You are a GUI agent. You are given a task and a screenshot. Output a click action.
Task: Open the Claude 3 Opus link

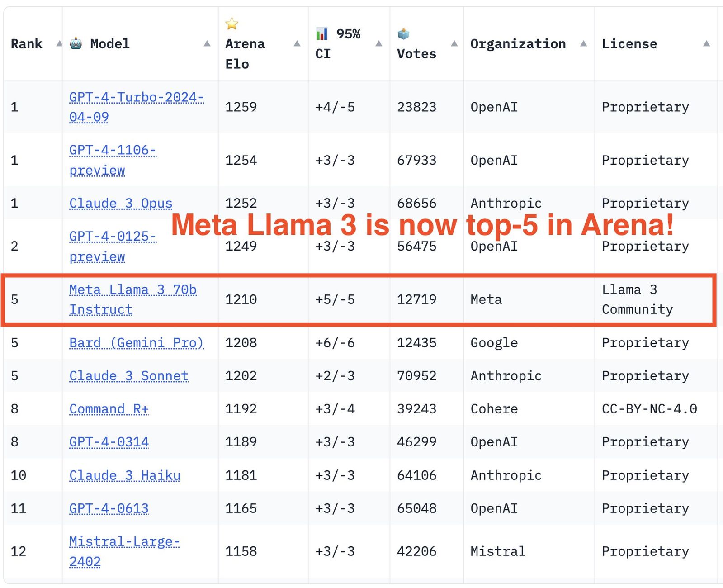click(x=121, y=204)
